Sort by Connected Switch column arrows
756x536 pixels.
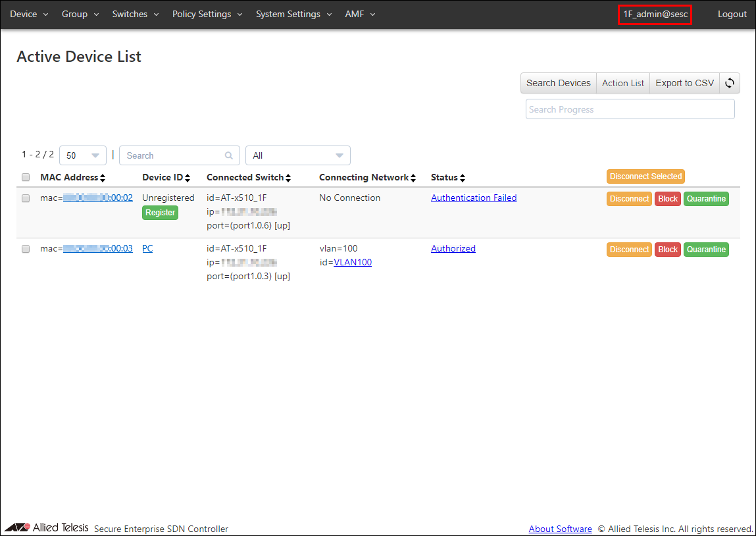point(288,178)
